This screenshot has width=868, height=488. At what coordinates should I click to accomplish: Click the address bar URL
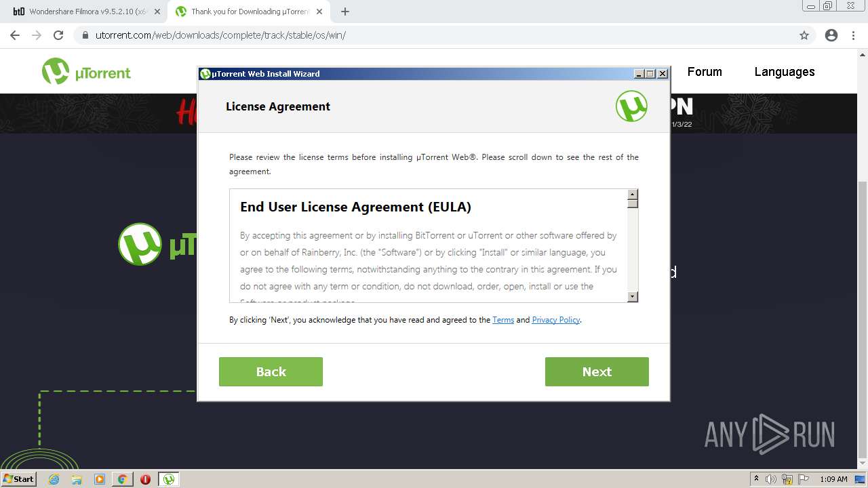220,35
